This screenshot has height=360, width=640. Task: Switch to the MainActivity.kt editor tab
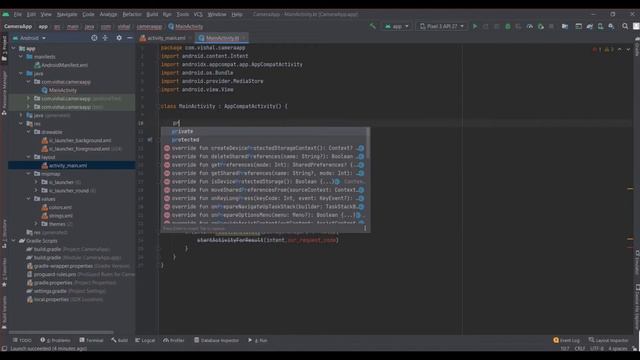point(222,38)
